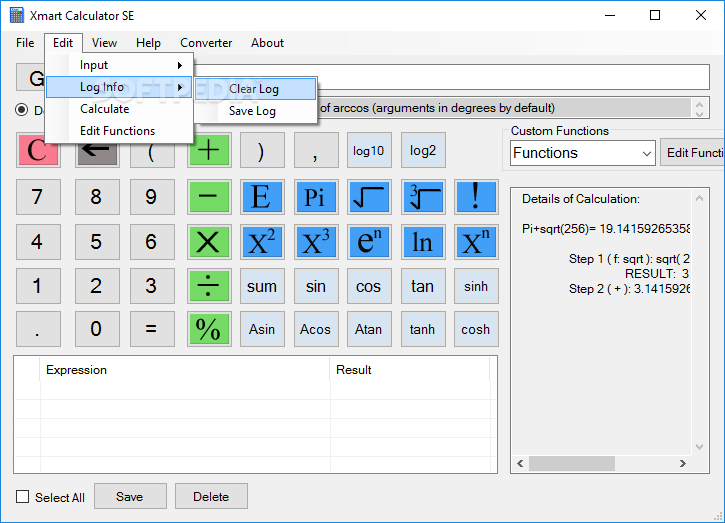Image resolution: width=725 pixels, height=523 pixels.
Task: Click the cosh function key
Action: [476, 329]
